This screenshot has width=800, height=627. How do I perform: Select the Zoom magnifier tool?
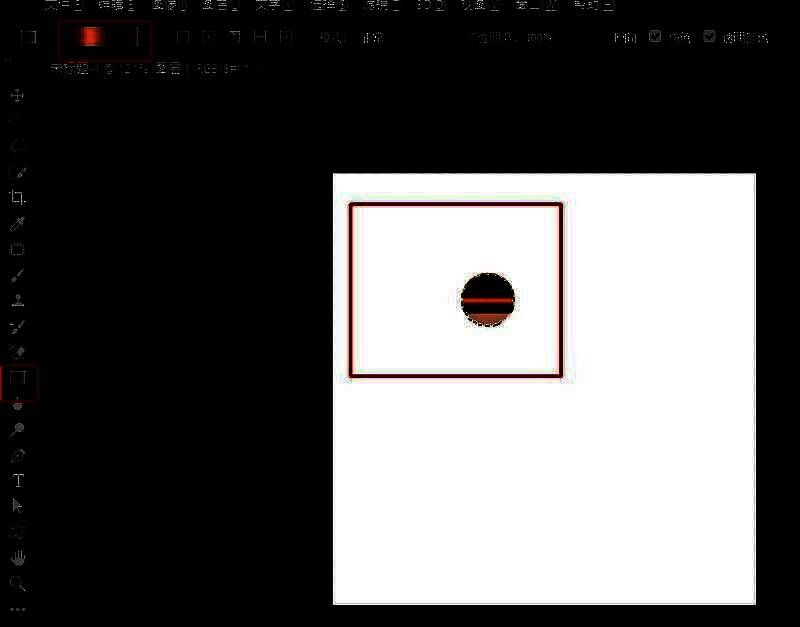(x=17, y=583)
